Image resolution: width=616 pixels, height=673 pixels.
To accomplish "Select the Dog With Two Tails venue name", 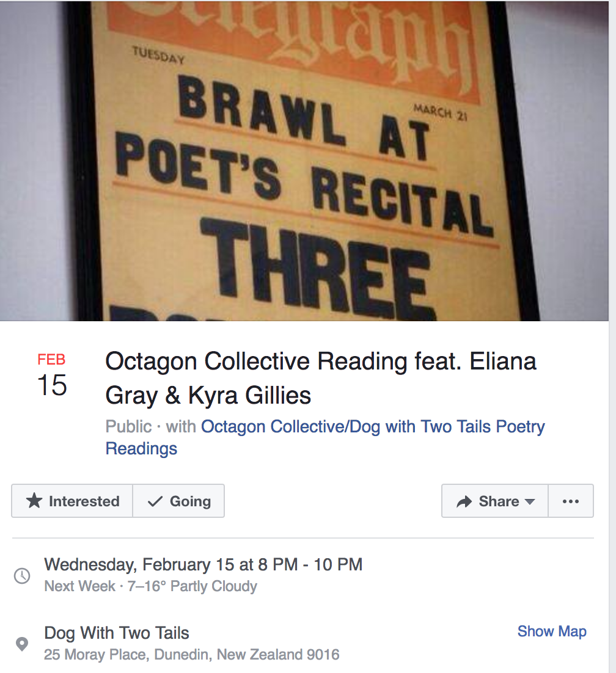I will tap(117, 633).
